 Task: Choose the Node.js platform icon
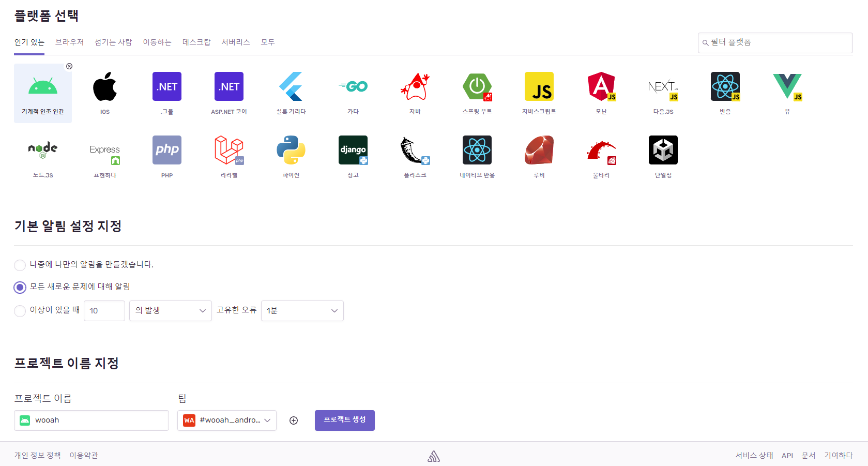(43, 150)
